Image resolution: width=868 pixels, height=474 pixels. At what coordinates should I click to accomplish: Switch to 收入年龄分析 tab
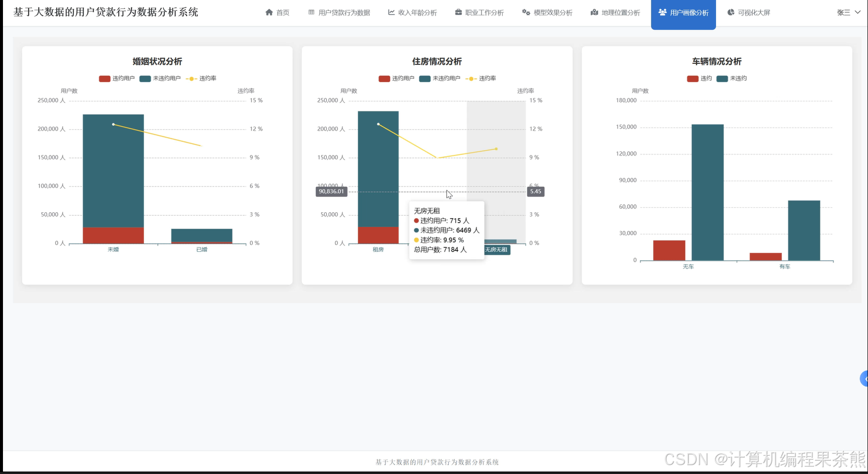pyautogui.click(x=413, y=13)
